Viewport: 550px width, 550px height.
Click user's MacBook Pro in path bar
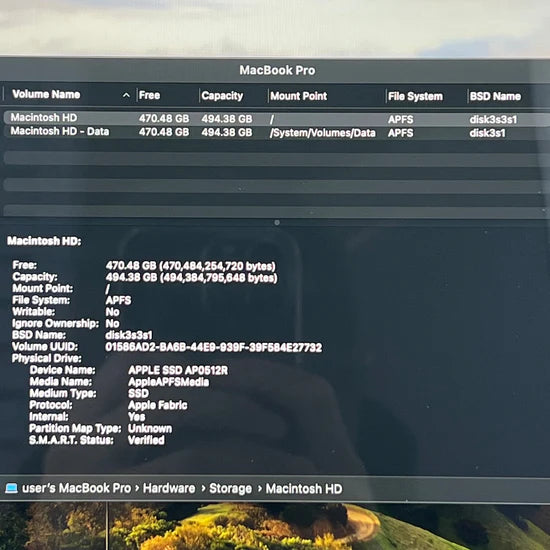pos(76,488)
